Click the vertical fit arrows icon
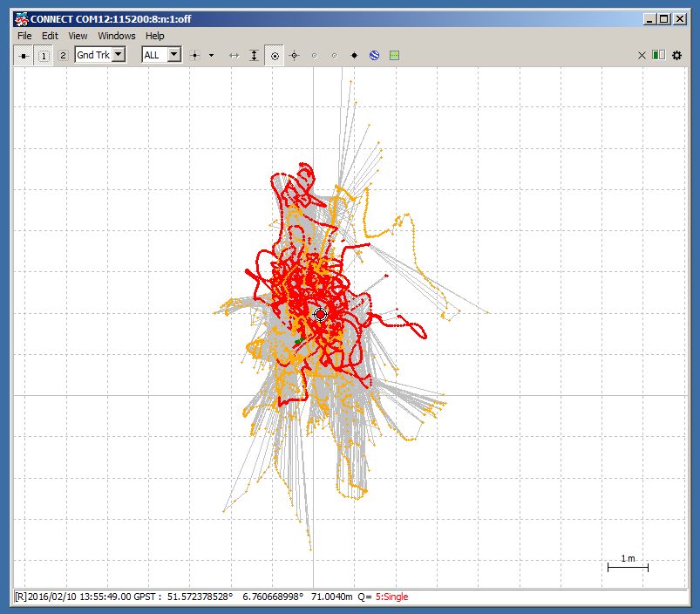 254,55
